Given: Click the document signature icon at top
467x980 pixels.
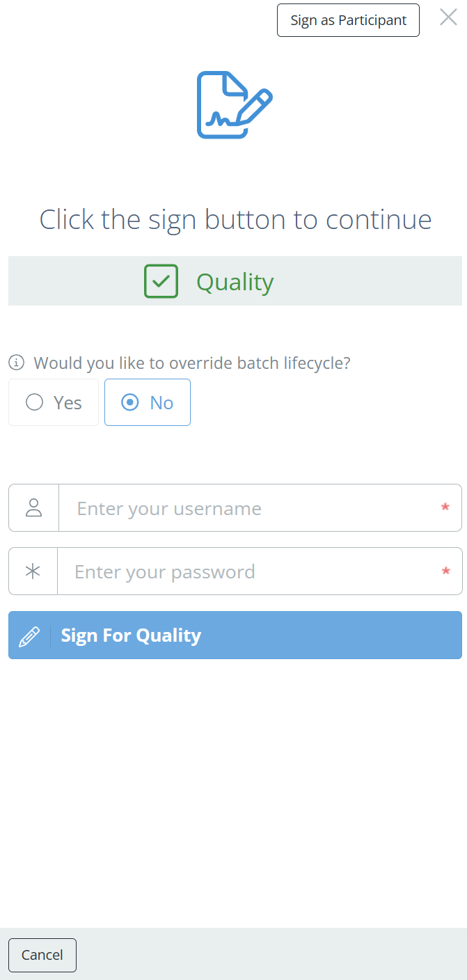Looking at the screenshot, I should (x=234, y=104).
